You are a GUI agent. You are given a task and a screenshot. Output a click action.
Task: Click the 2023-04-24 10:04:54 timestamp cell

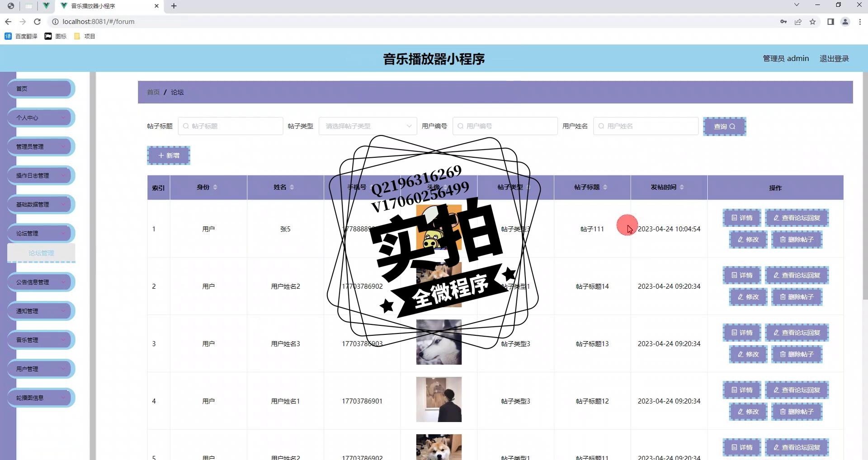[669, 229]
